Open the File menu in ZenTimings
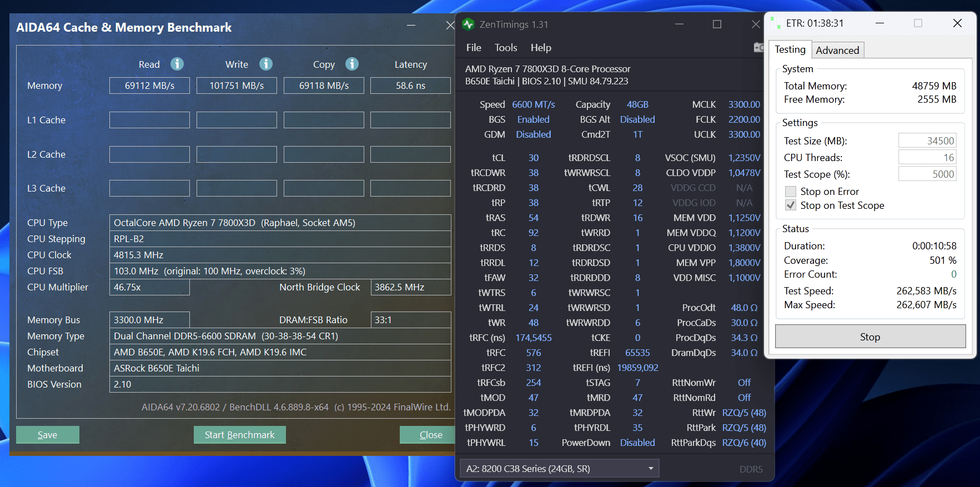980x487 pixels. (x=474, y=48)
